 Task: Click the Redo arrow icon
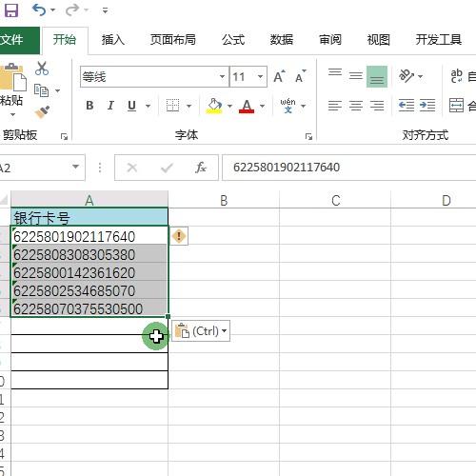(72, 10)
